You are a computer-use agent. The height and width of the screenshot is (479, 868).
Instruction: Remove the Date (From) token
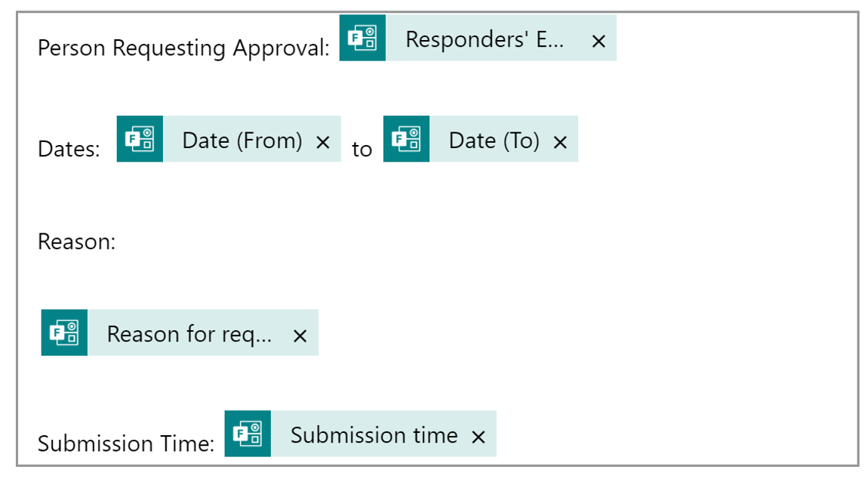click(x=323, y=143)
